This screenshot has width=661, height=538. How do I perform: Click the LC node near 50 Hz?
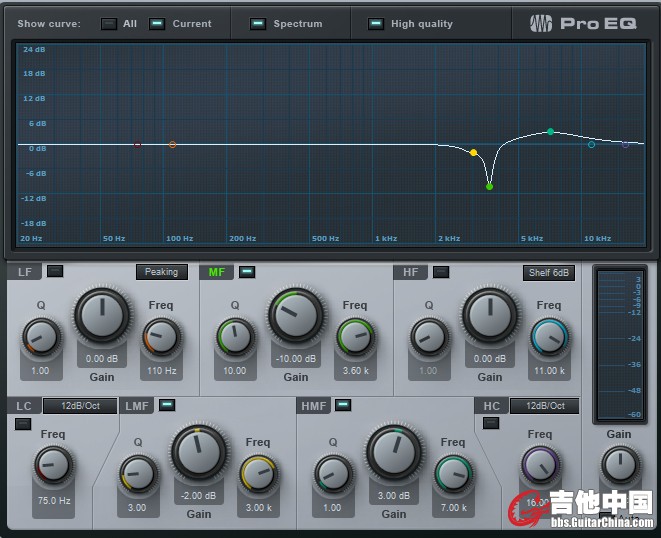(x=138, y=145)
